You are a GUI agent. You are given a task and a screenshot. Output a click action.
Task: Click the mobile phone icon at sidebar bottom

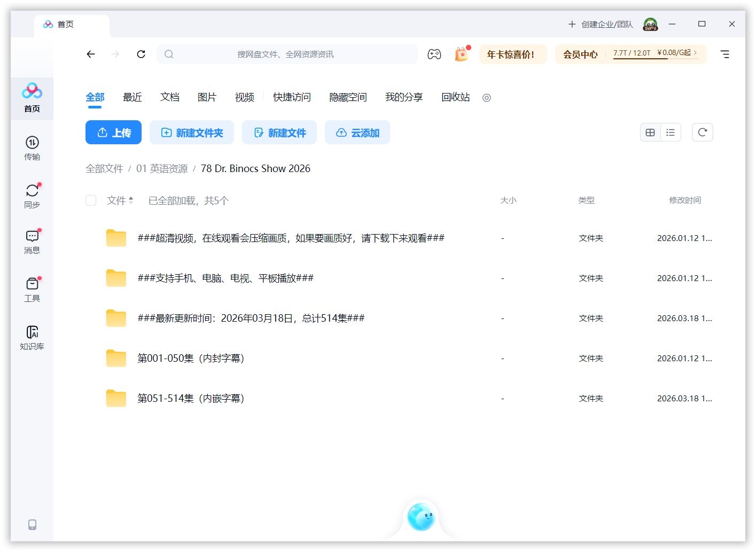pyautogui.click(x=32, y=525)
